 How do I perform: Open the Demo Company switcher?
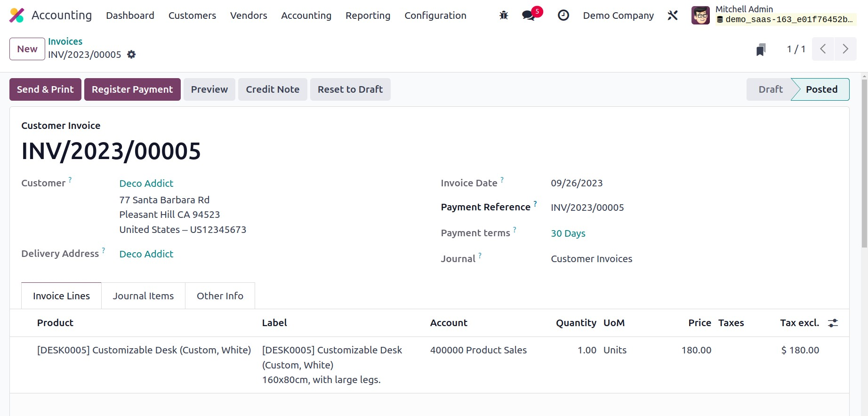coord(618,16)
